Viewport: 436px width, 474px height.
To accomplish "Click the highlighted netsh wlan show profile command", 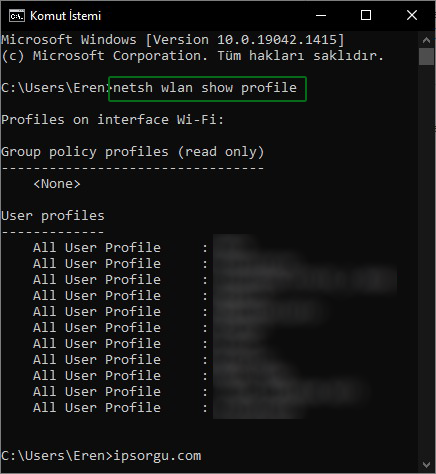I will click(x=207, y=89).
